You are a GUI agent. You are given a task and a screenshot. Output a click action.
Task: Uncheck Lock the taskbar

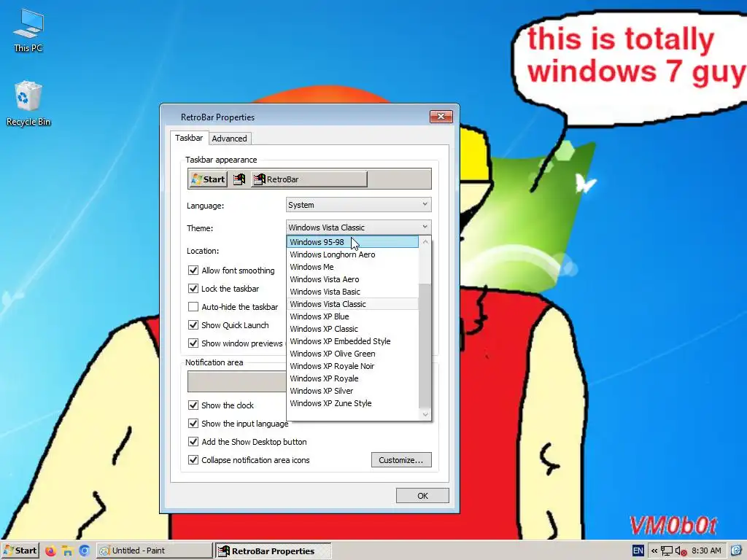click(x=193, y=289)
